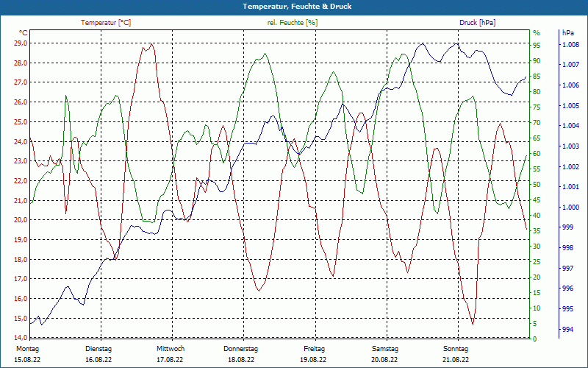Click the '75' humidity axis value
The image size is (588, 368).
click(x=537, y=107)
